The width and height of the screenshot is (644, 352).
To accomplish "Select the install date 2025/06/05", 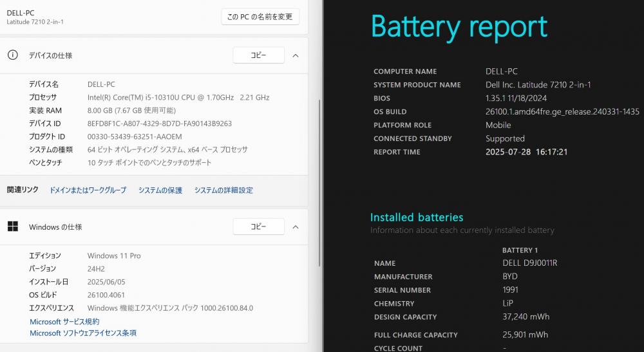I will 106,282.
